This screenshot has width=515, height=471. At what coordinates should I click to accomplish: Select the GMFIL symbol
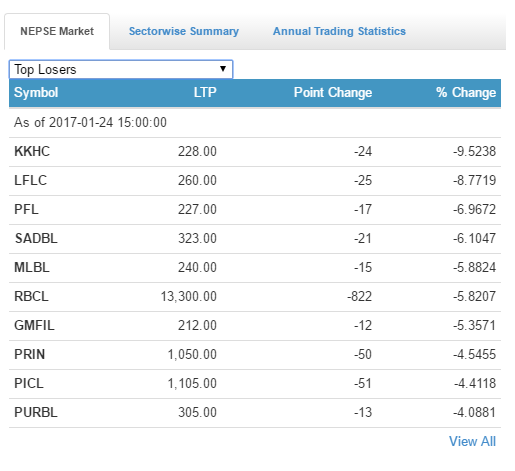click(x=34, y=325)
